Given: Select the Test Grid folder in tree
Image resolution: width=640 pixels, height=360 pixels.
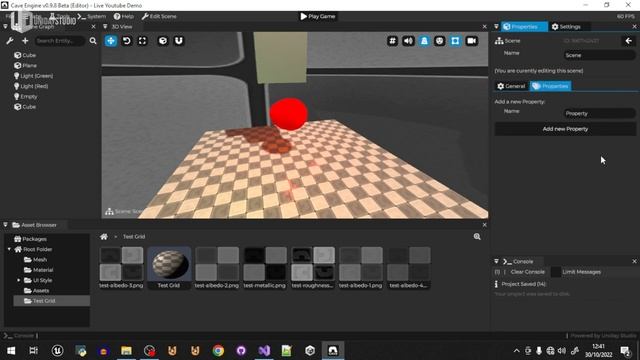Looking at the screenshot, I should pyautogui.click(x=51, y=301).
